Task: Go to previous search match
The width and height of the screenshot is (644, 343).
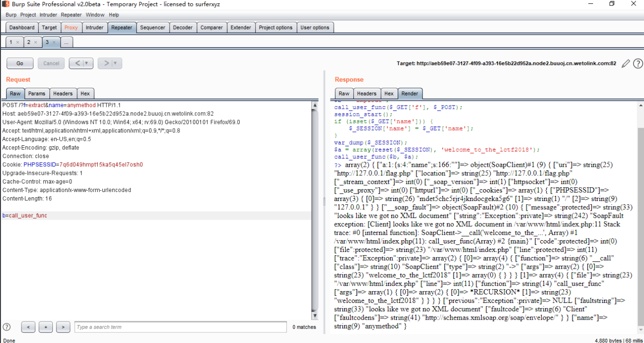Action: [x=28, y=327]
